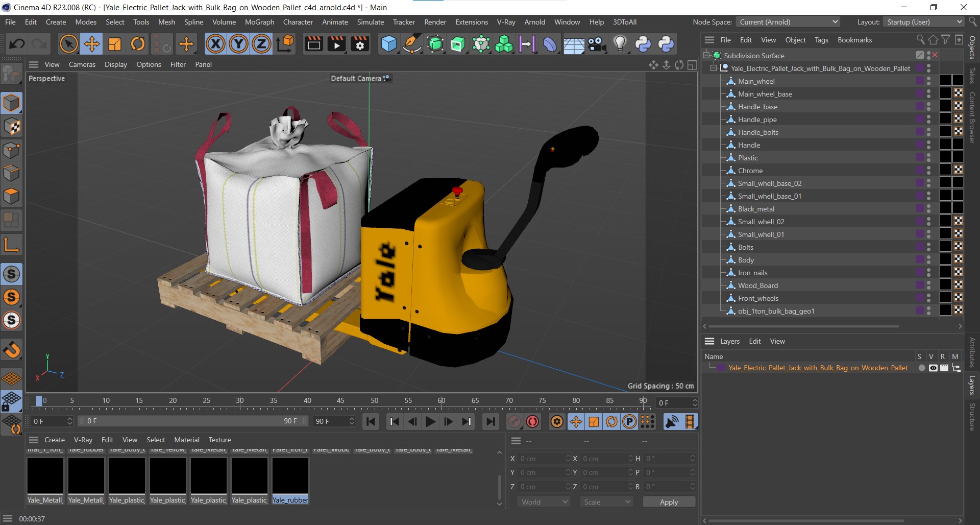Click the timeline playhead at frame 0

coord(39,401)
